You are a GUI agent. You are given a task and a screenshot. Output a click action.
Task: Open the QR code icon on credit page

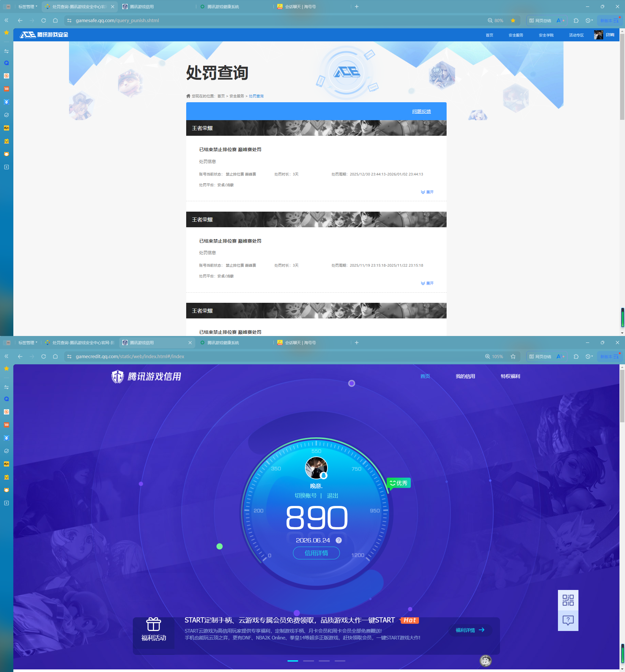[x=568, y=600]
